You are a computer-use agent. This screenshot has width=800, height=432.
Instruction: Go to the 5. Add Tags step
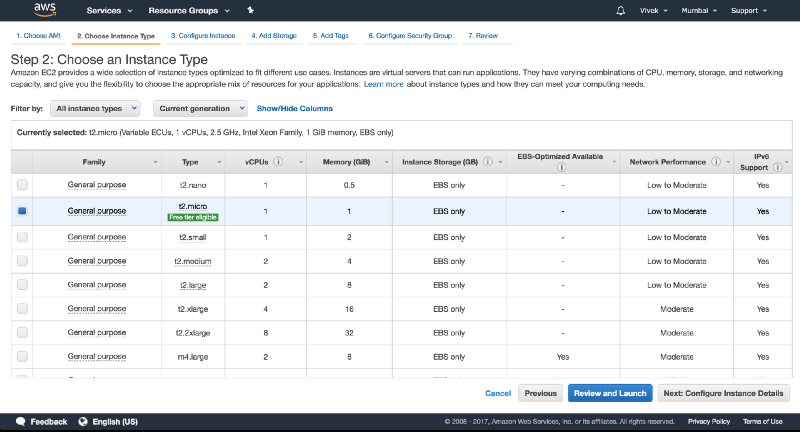coord(331,36)
